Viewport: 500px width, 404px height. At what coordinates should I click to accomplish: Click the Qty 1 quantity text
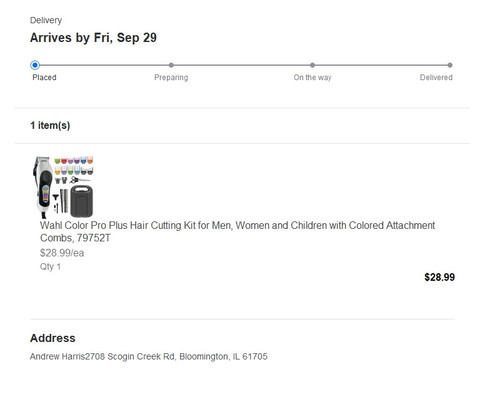click(x=50, y=267)
